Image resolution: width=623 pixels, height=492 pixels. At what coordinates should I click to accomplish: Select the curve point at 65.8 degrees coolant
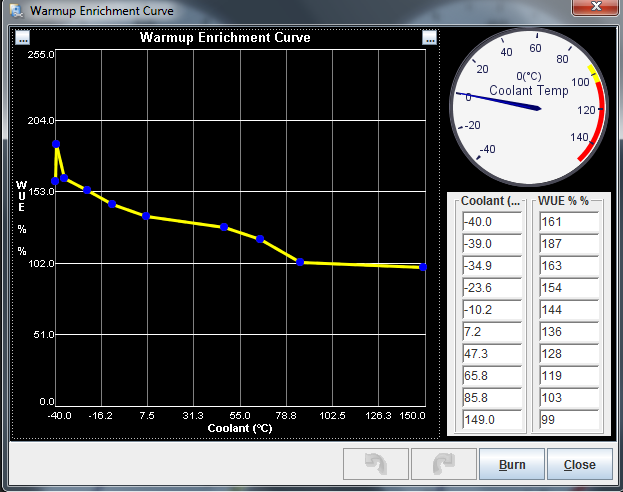pyautogui.click(x=260, y=239)
